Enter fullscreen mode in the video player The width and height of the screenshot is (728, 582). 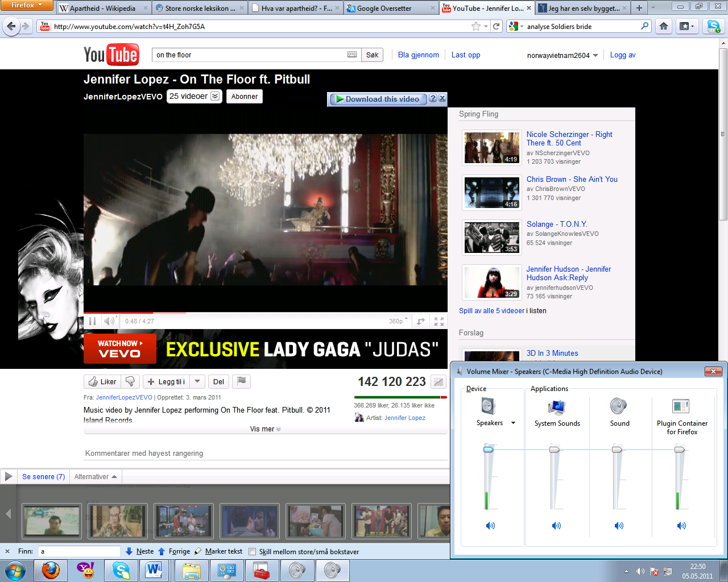[x=439, y=321]
